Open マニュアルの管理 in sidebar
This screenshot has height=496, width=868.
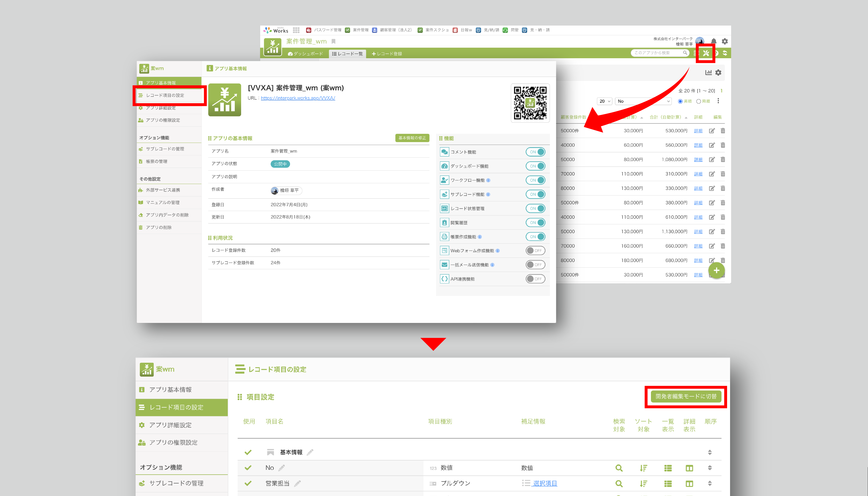pyautogui.click(x=169, y=203)
